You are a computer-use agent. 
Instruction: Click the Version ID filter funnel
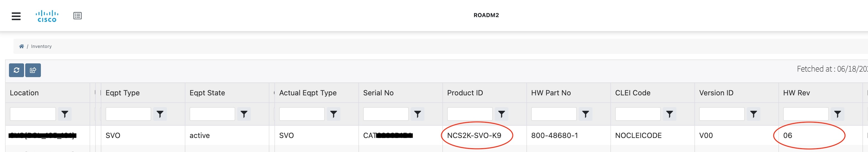tap(753, 114)
